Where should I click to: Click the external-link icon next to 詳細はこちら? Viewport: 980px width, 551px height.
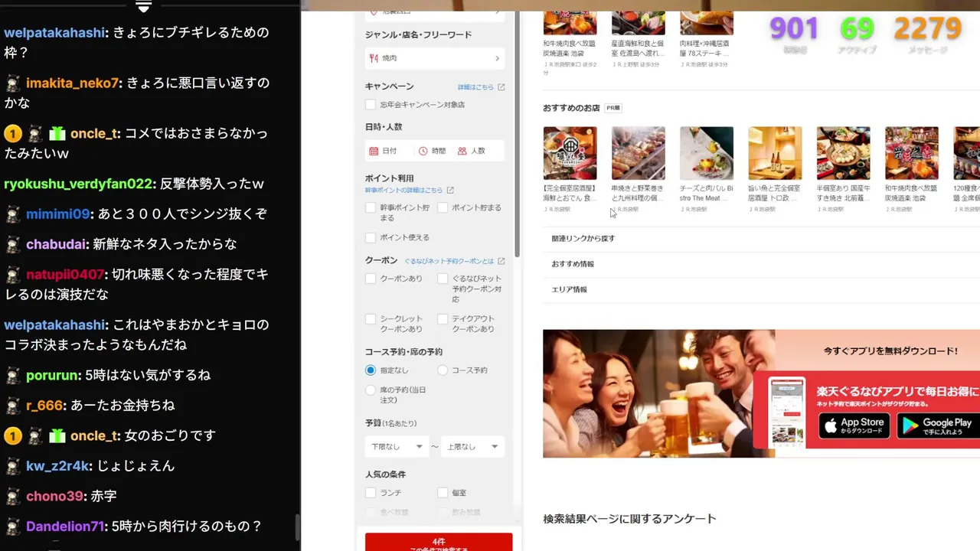(x=501, y=87)
